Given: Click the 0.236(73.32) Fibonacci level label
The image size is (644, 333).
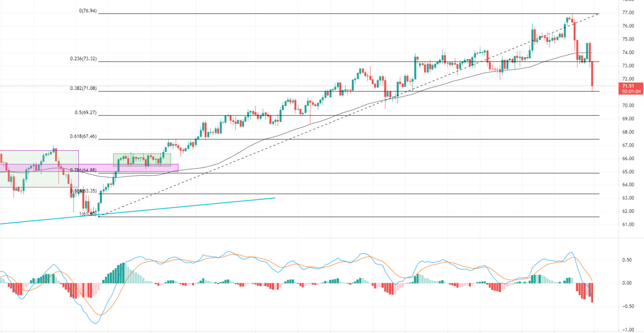Looking at the screenshot, I should [x=83, y=59].
